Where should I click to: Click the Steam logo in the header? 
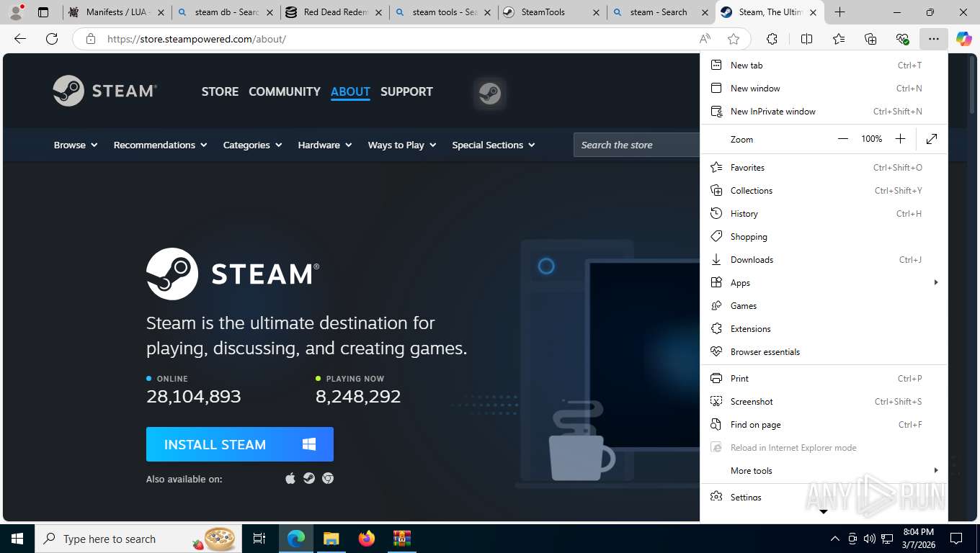105,91
